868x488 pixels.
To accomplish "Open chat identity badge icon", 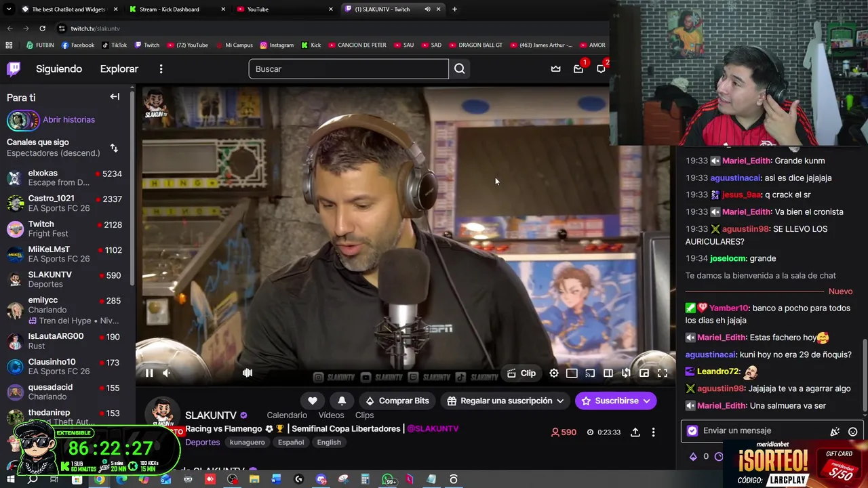I will 692,430.
